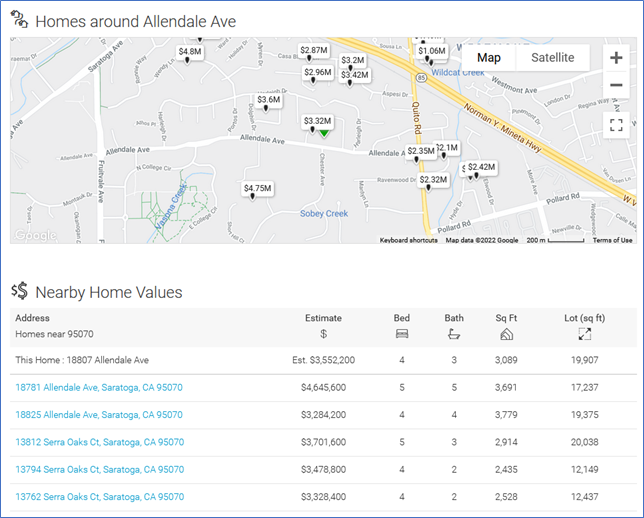This screenshot has height=518, width=644.
Task: Click the $3.2M home price marker
Action: (353, 60)
